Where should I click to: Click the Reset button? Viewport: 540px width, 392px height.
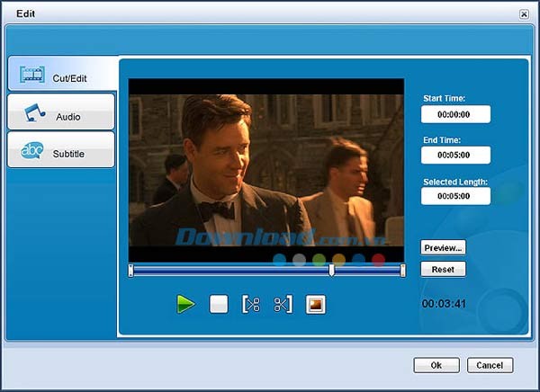tap(443, 269)
